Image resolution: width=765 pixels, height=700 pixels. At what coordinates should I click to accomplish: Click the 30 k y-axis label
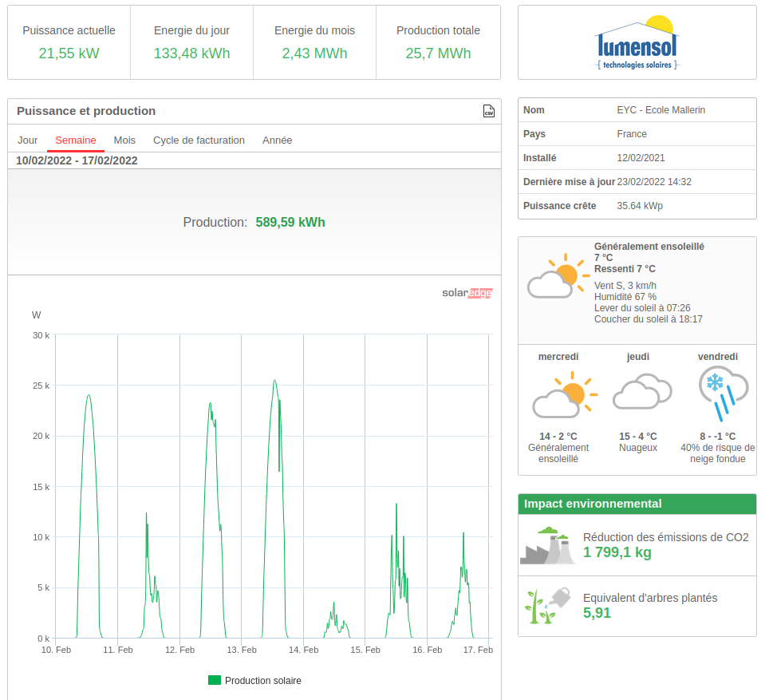click(x=41, y=335)
